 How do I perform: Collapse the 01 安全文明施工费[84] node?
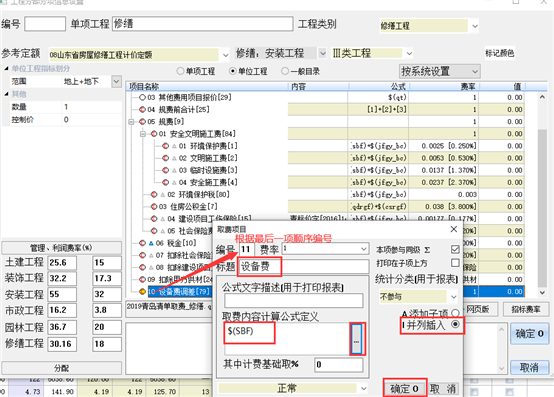point(143,134)
